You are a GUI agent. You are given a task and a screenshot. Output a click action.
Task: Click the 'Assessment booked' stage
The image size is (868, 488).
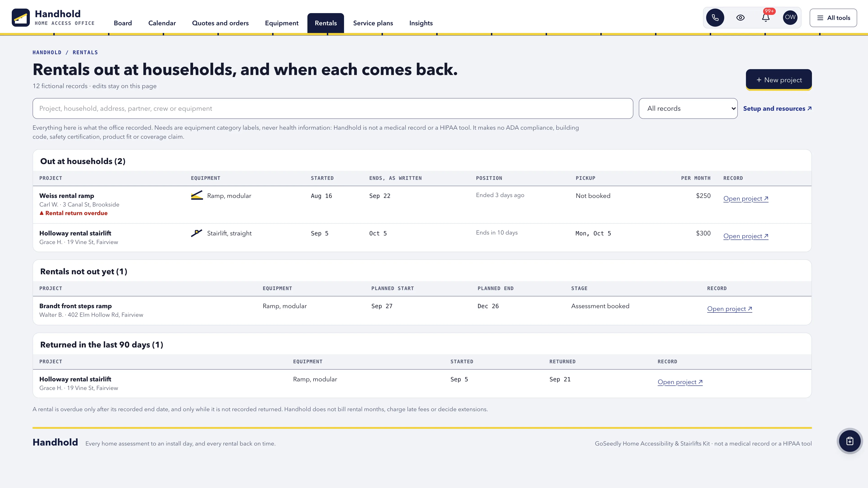point(600,306)
